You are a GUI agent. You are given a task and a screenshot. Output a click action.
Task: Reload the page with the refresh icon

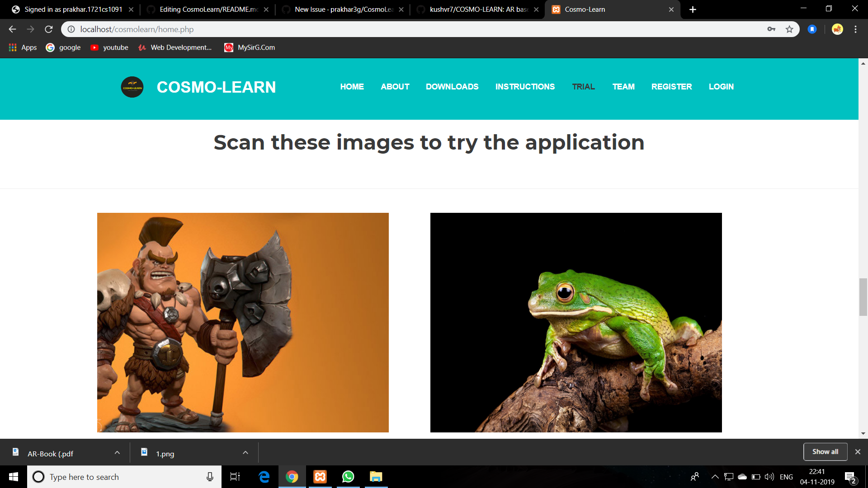pyautogui.click(x=48, y=29)
